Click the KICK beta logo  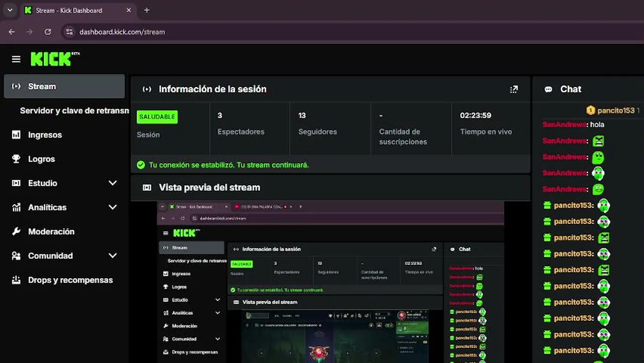[55, 59]
